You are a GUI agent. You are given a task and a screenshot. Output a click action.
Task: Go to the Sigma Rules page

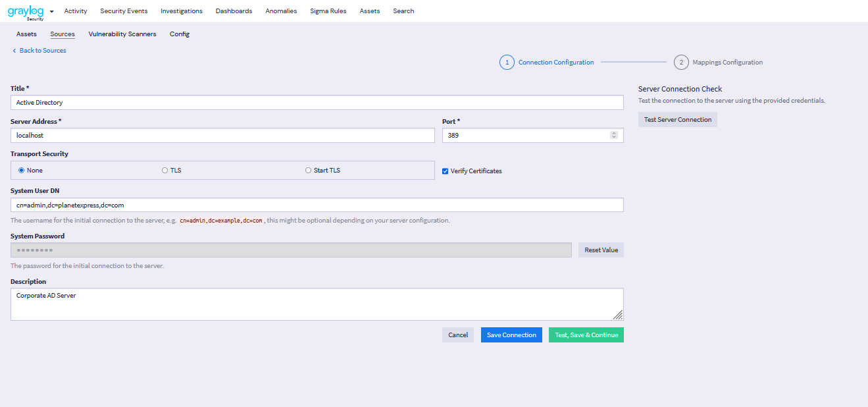point(328,11)
